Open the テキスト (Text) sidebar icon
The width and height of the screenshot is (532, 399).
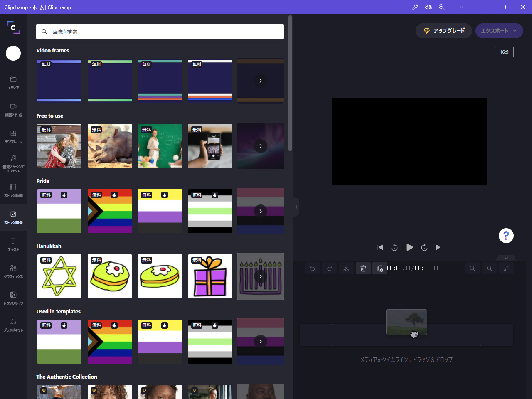(x=13, y=245)
